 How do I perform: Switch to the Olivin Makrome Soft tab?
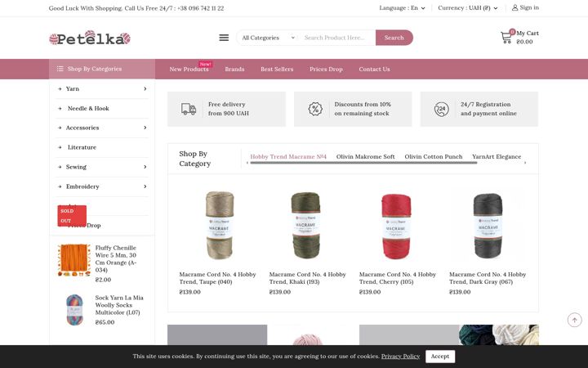[366, 156]
